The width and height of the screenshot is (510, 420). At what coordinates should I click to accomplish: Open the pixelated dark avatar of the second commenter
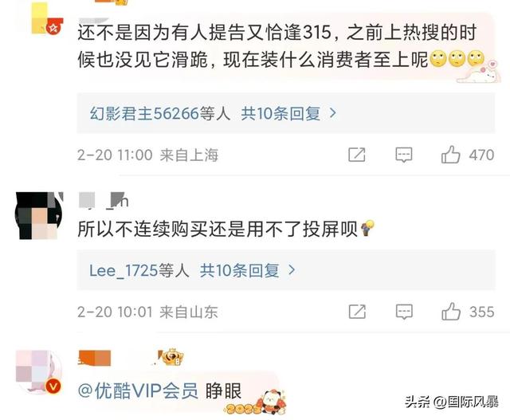point(39,216)
